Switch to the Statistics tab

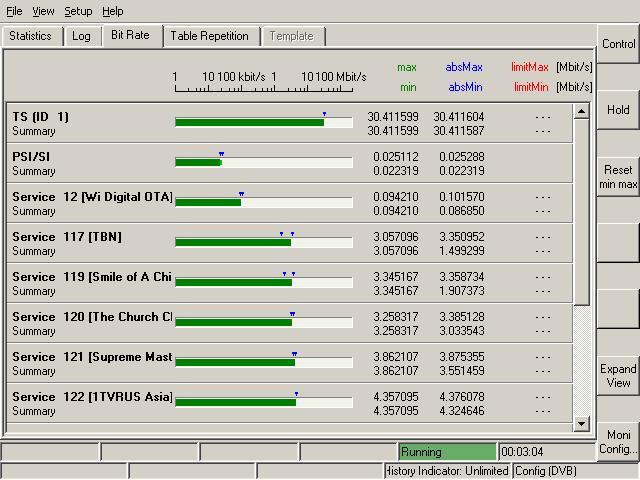pos(31,36)
